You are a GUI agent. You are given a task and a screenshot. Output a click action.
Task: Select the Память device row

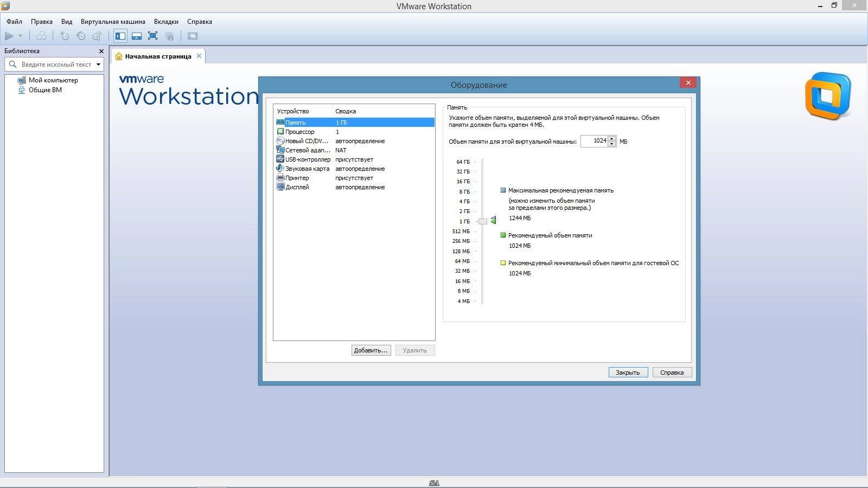click(355, 123)
